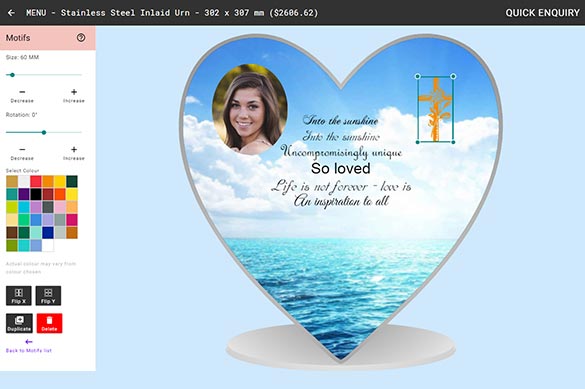Viewport: 585px width, 389px height.
Task: Select first "Into the sunshine" line
Action: pyautogui.click(x=341, y=120)
